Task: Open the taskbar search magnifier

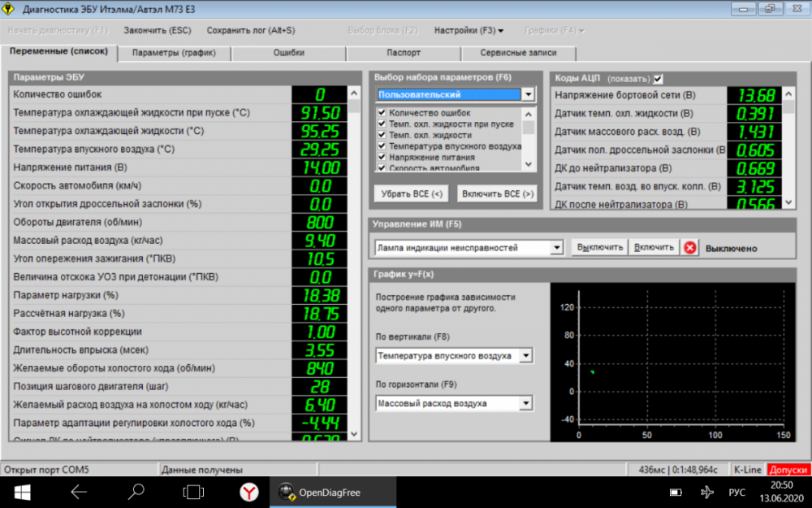Action: (136, 492)
